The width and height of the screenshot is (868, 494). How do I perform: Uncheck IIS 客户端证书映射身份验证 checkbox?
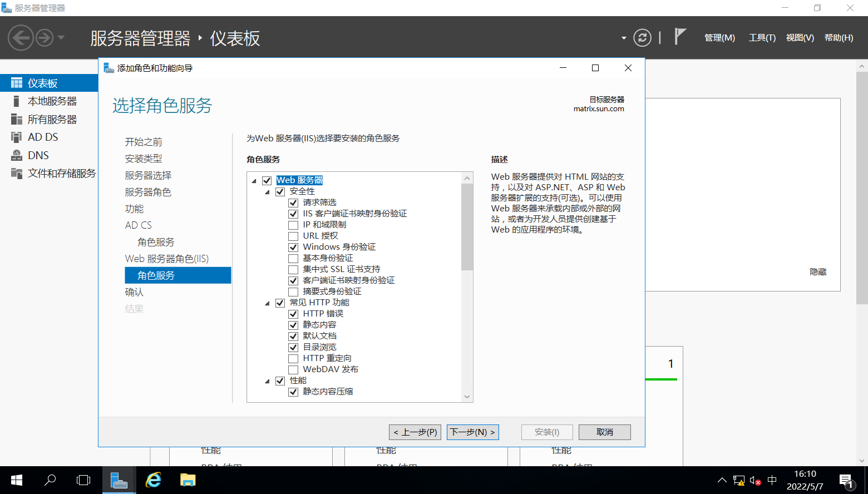(x=293, y=214)
